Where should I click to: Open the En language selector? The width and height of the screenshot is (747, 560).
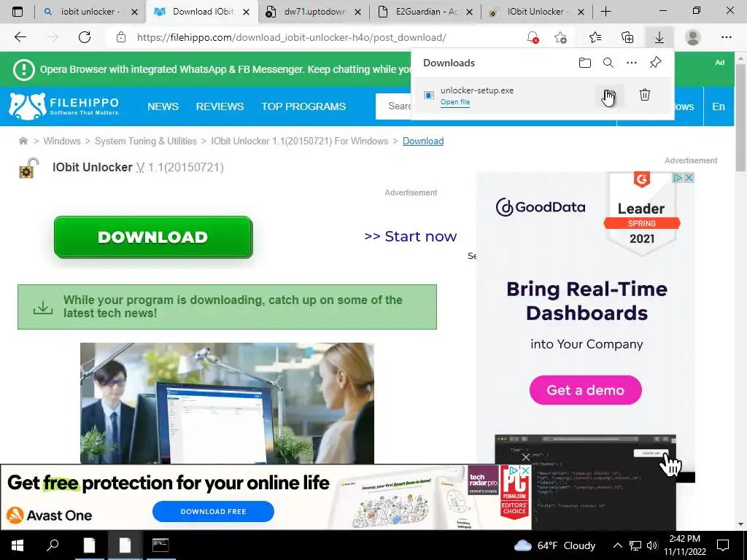pyautogui.click(x=719, y=106)
